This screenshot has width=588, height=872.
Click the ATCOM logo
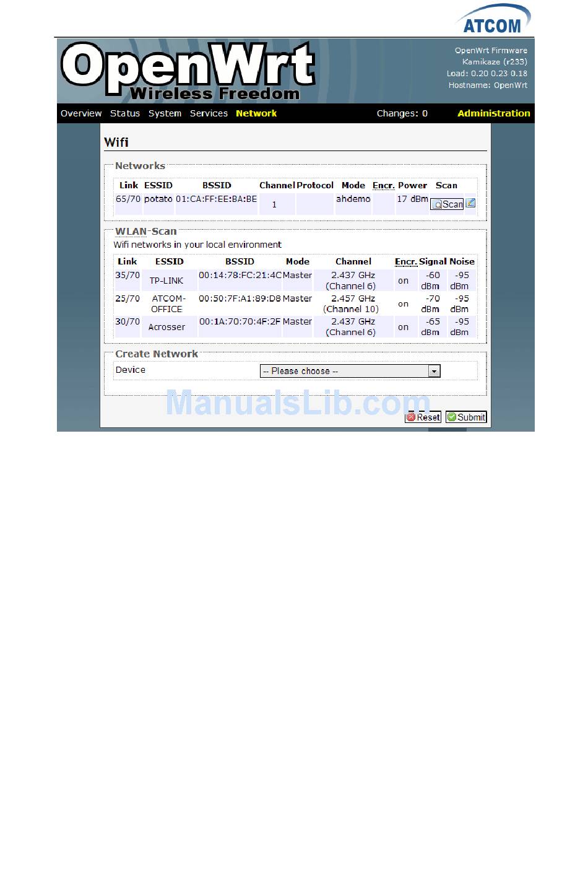(493, 19)
